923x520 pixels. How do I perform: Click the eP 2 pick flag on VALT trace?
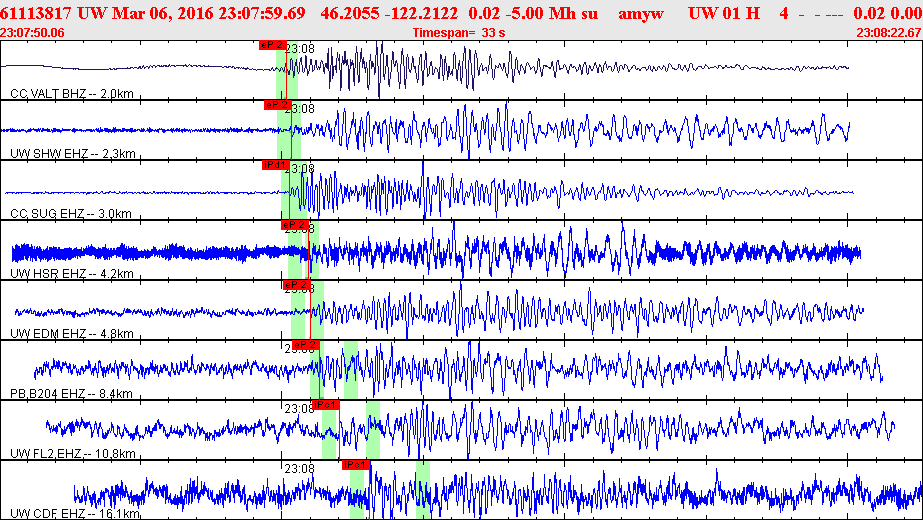tap(272, 45)
